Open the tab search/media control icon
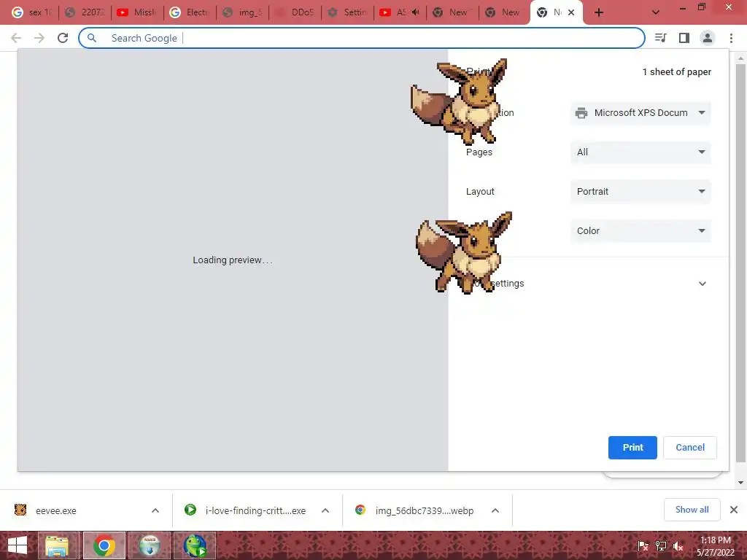 click(x=660, y=38)
